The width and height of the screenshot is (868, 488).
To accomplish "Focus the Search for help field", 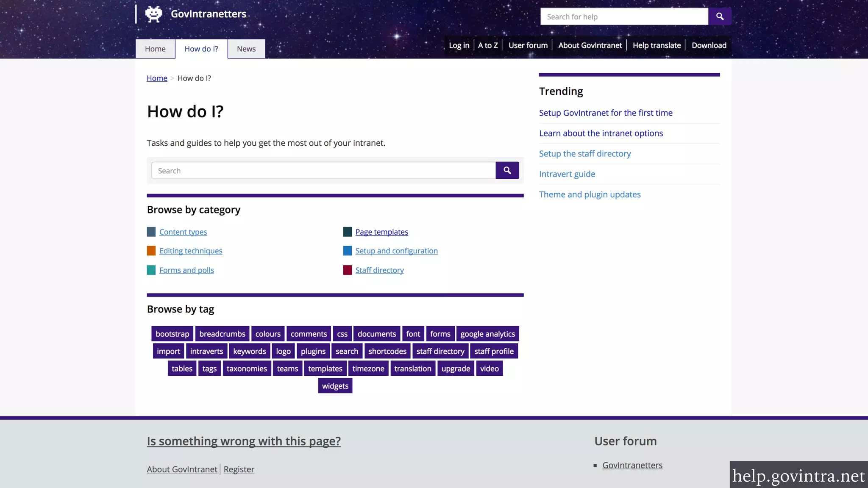I will coord(624,17).
